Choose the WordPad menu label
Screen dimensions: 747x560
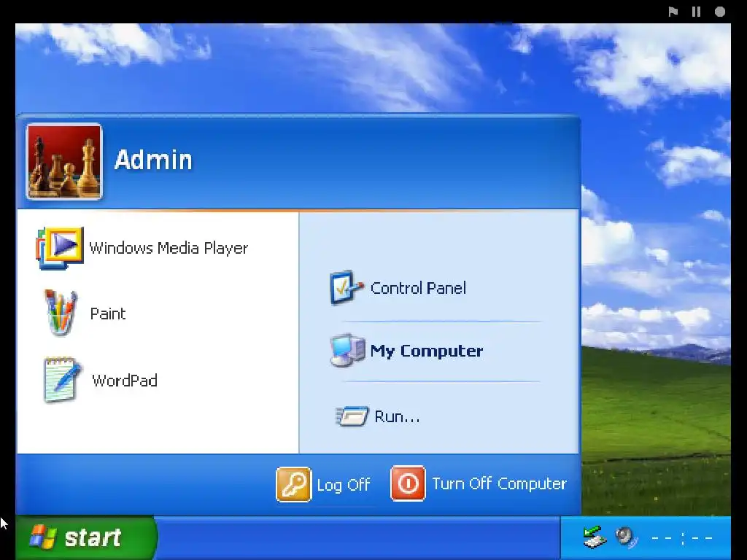[x=125, y=381]
